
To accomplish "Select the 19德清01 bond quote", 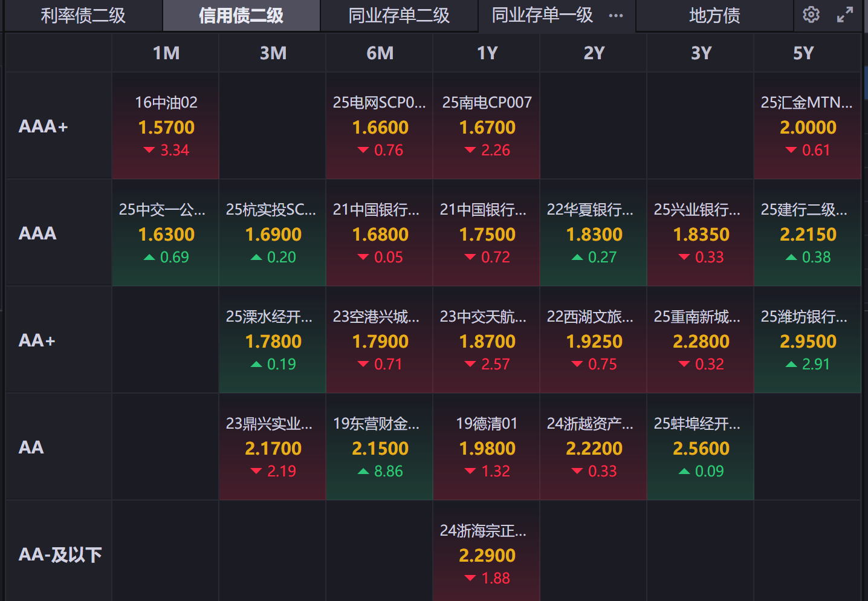I will coord(487,447).
